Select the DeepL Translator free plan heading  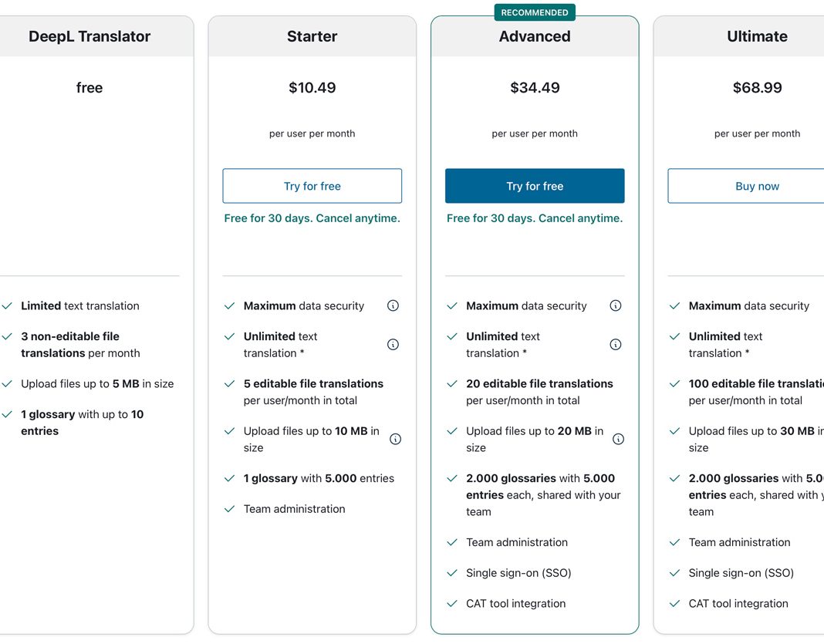click(89, 36)
